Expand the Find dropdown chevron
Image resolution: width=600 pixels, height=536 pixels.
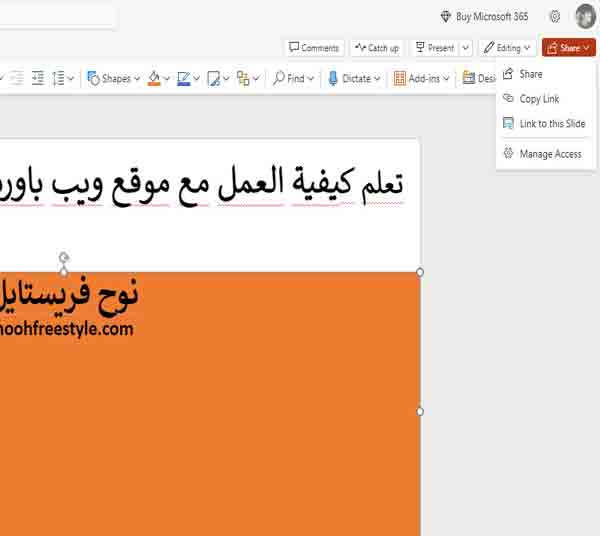click(x=311, y=78)
